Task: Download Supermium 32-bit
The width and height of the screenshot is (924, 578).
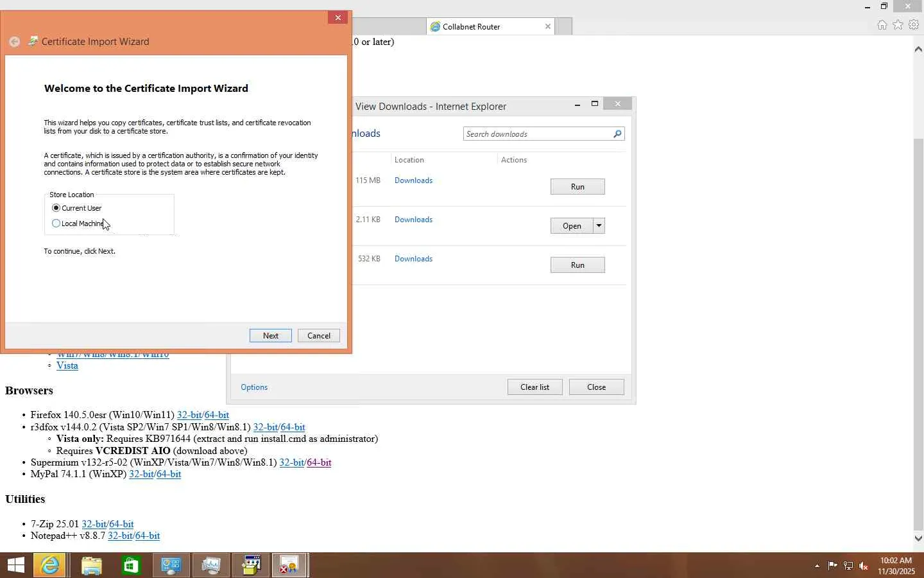Action: pos(292,462)
